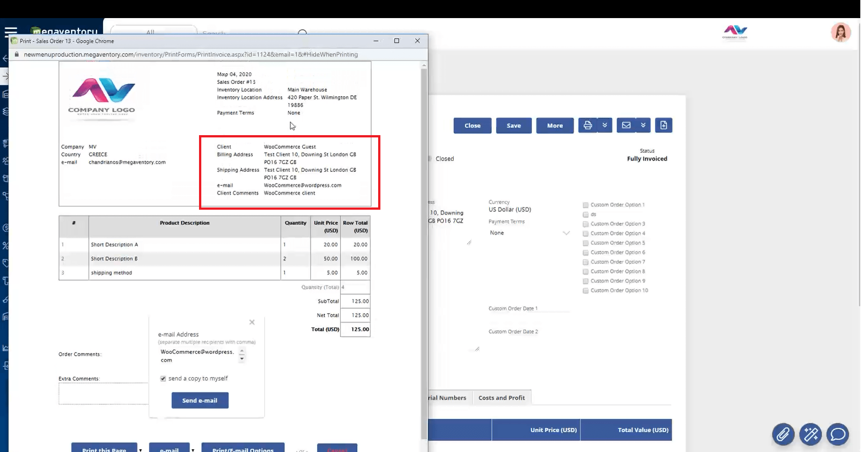868x452 pixels.
Task: Click the magic wand icon bottom right
Action: (x=811, y=434)
